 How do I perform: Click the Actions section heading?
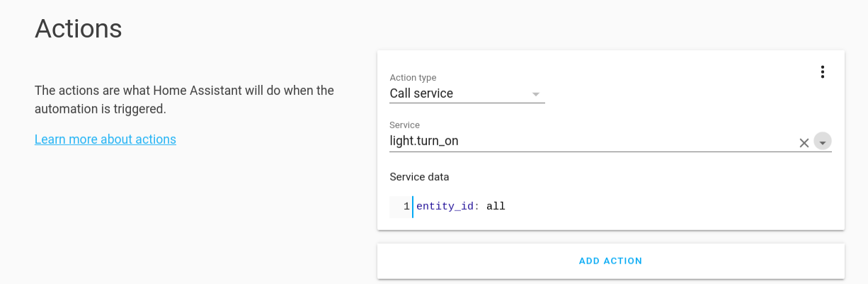[x=79, y=28]
